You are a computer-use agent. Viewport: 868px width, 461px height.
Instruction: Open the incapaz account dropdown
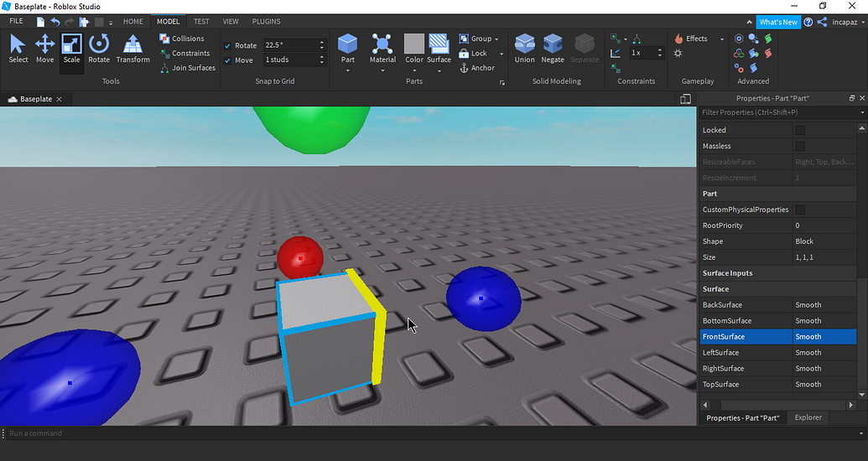coord(848,22)
